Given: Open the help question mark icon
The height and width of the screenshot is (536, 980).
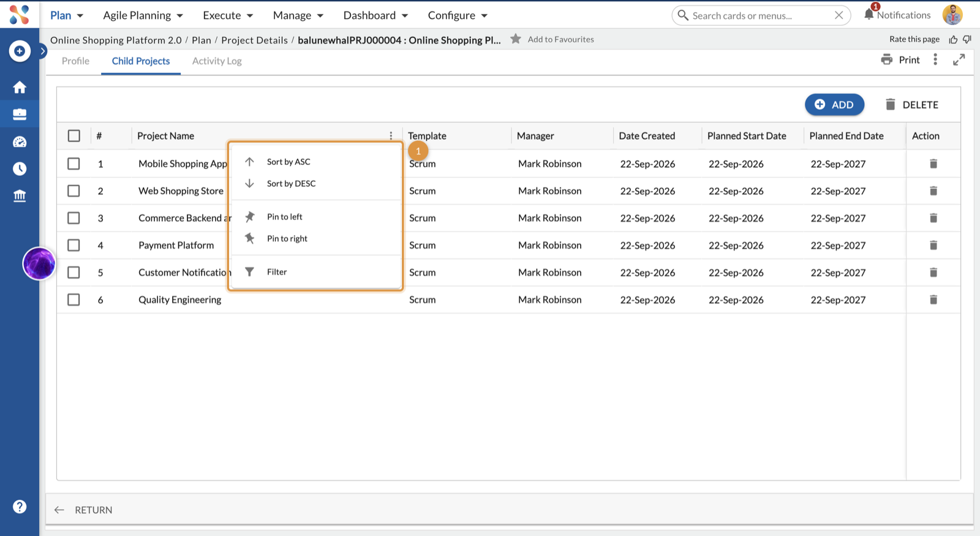Looking at the screenshot, I should coord(20,507).
